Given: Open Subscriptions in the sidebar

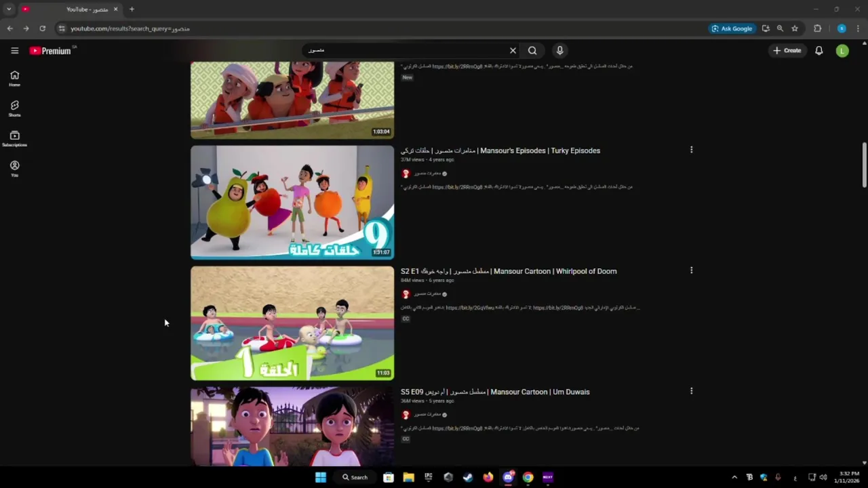Looking at the screenshot, I should 14,139.
